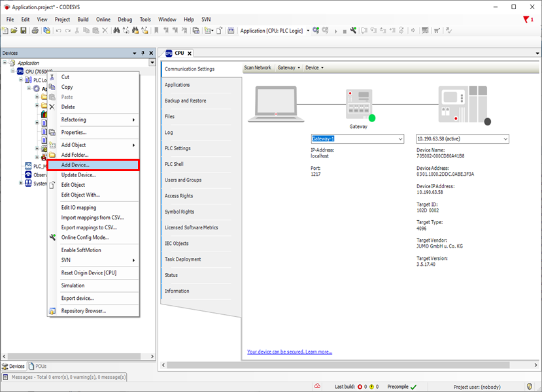Select the Simulation context menu entry
Image resolution: width=542 pixels, height=392 pixels.
[93, 286]
